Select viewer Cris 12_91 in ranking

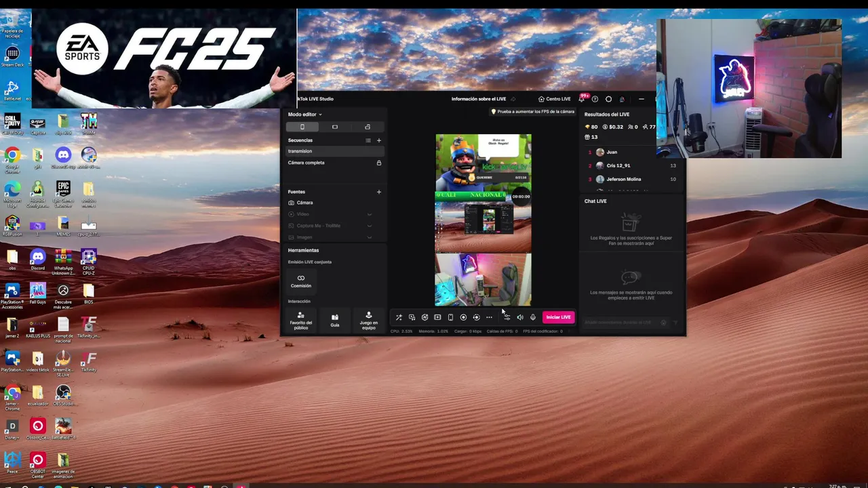point(632,165)
